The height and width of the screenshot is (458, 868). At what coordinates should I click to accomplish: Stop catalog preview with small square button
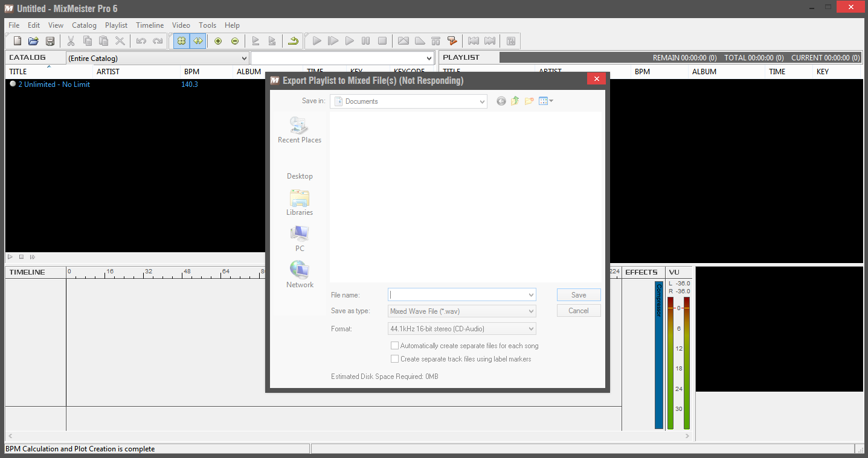[21, 257]
